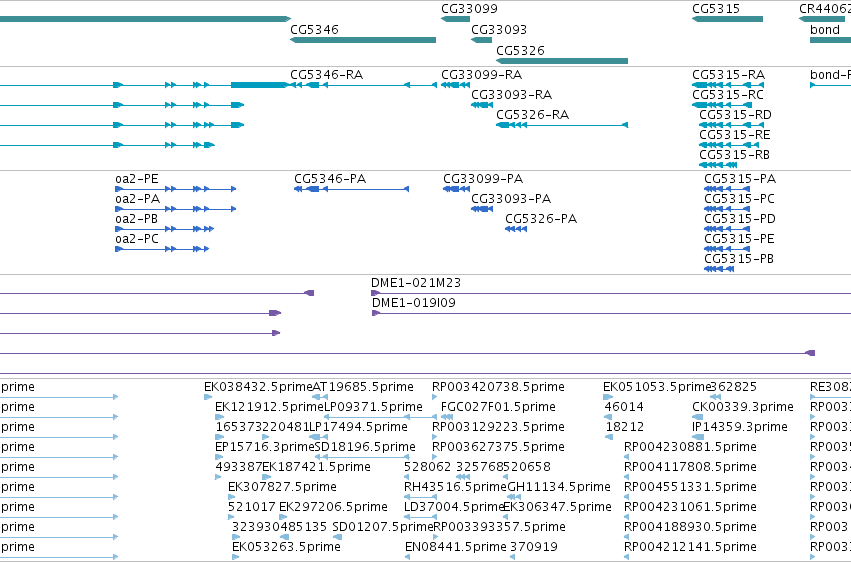Click protein CG5315-PE
This screenshot has height=562, width=851.
[727, 249]
